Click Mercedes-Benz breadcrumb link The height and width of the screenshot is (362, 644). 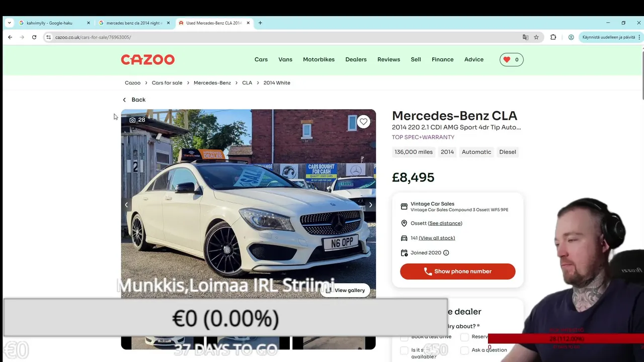(x=212, y=82)
